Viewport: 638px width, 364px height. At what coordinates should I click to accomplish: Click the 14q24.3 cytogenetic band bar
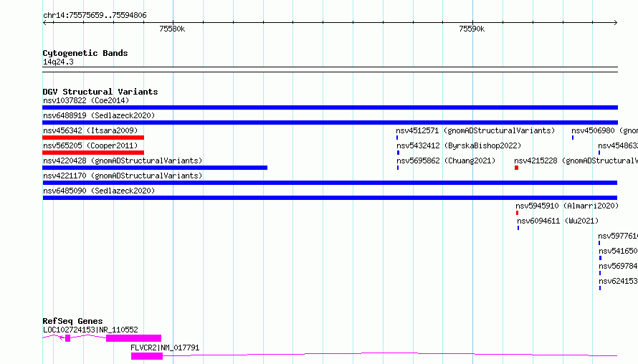(330, 70)
